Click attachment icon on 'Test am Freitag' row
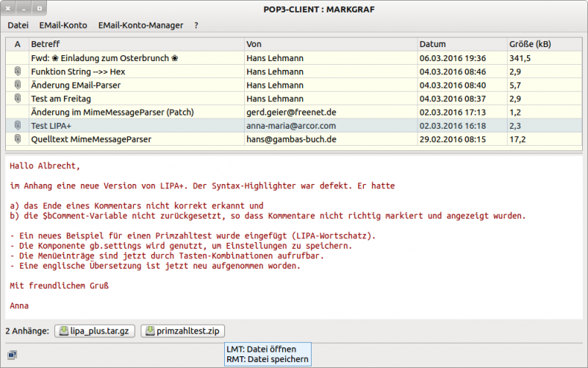The image size is (588, 368). (x=18, y=98)
